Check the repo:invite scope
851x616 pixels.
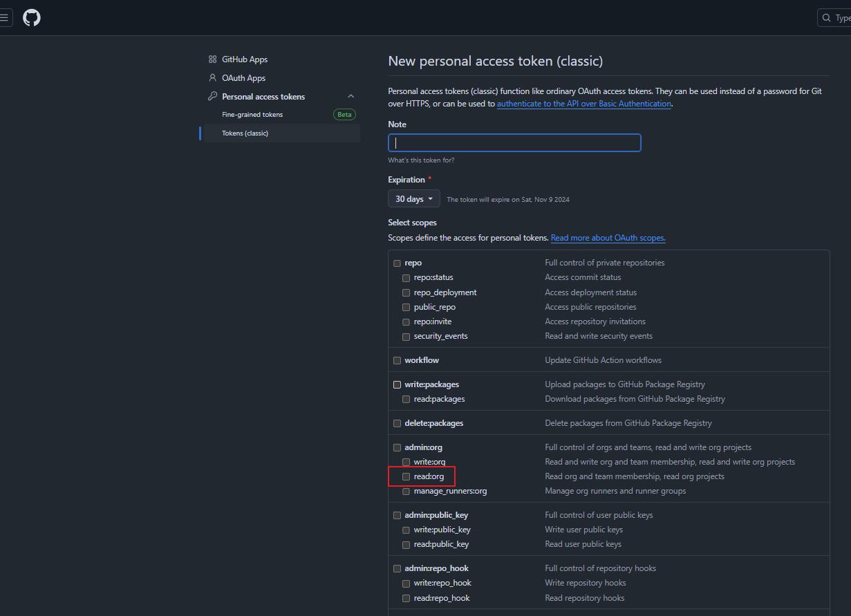(406, 322)
